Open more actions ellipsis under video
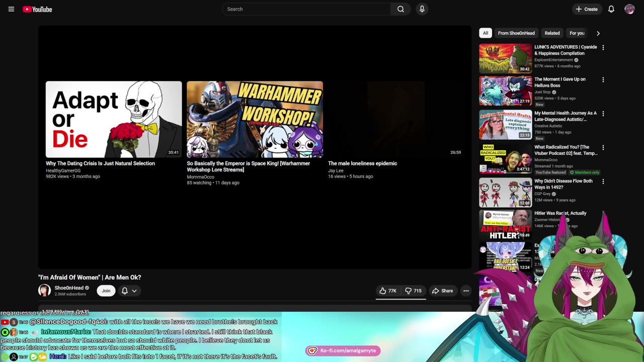The image size is (644, 362). 466,291
